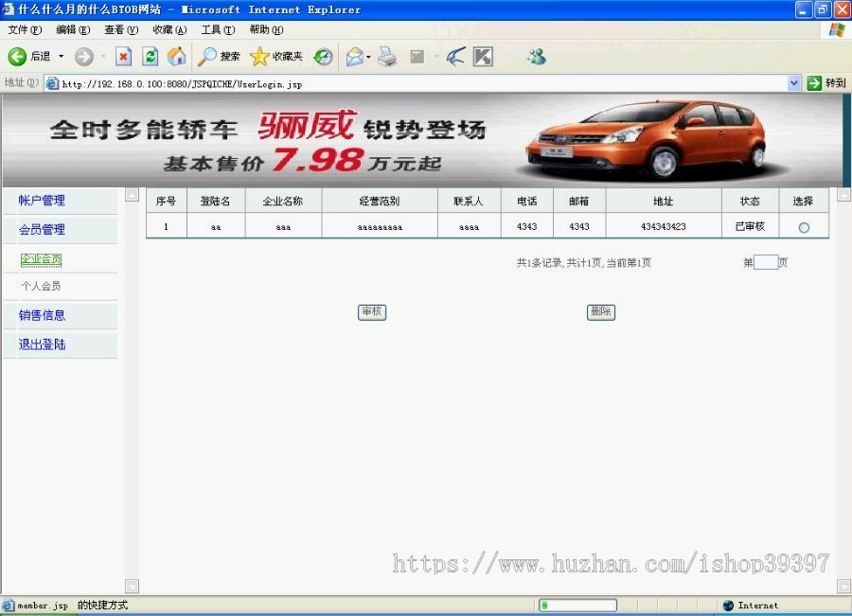
Task: Print the page with printer icon
Action: tap(387, 57)
